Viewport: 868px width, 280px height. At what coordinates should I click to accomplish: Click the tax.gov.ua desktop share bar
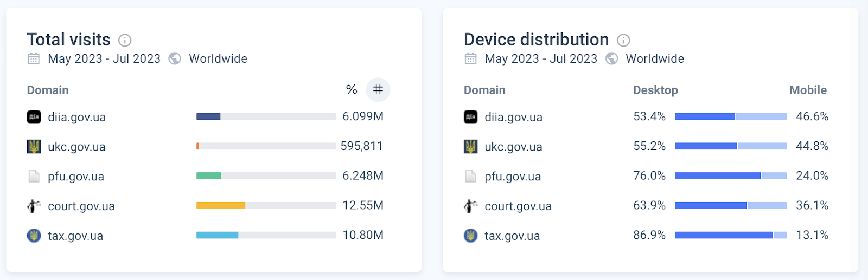(724, 235)
